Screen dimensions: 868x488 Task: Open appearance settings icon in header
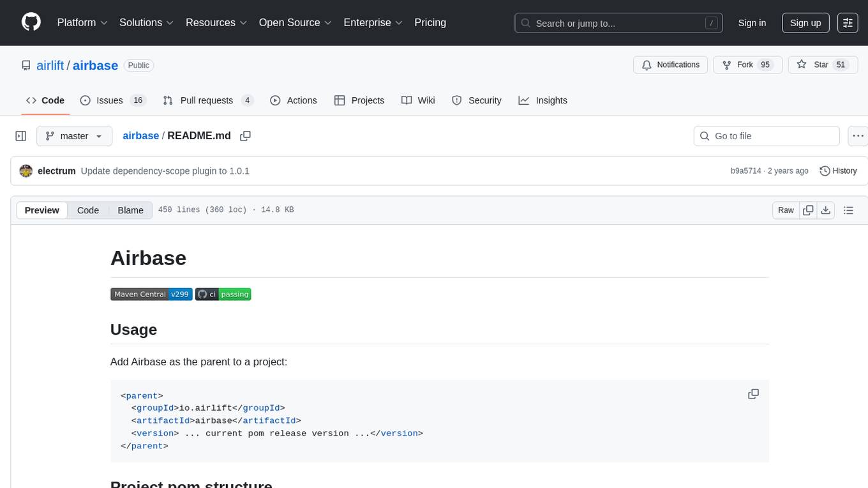[848, 23]
